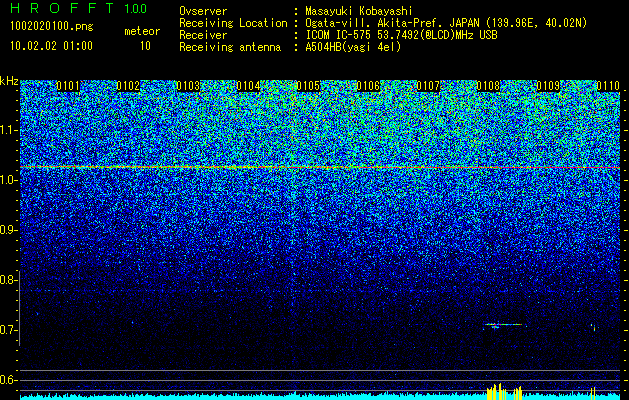Select the file name 1002020100.png
The image size is (629, 400).
52,27
